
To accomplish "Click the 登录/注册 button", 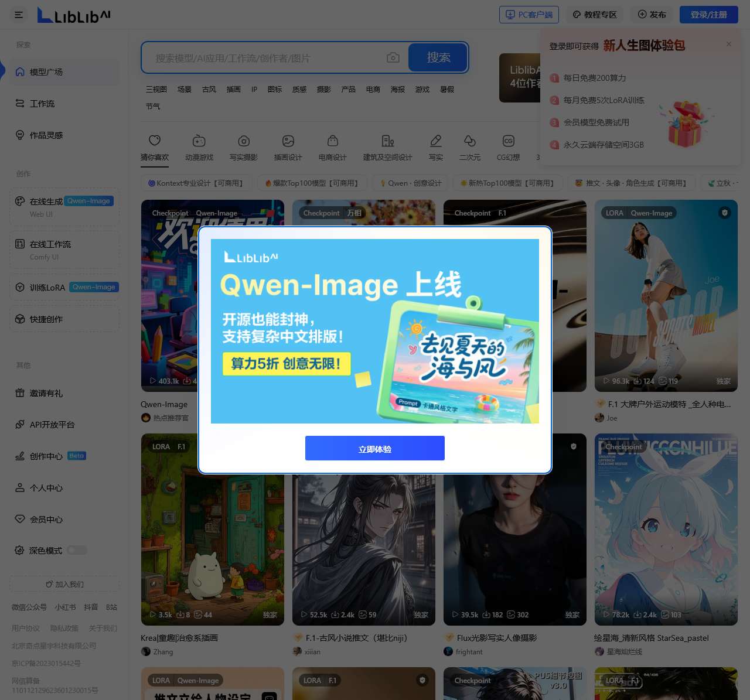I will [708, 15].
